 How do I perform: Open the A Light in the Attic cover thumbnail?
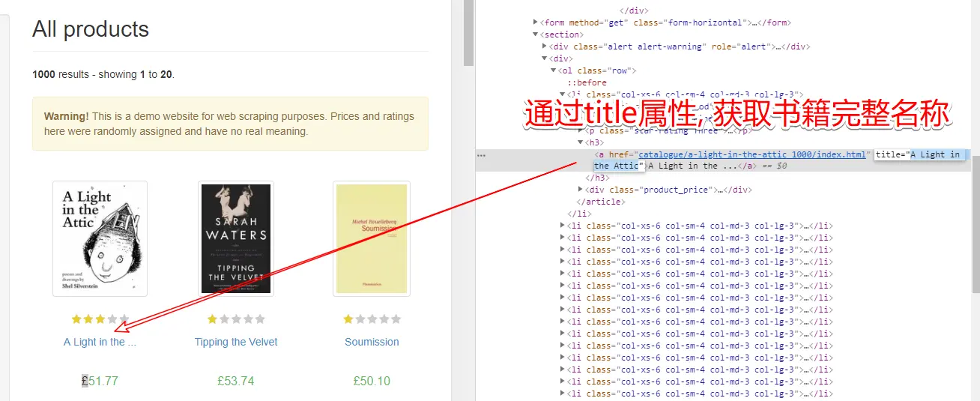click(x=100, y=238)
